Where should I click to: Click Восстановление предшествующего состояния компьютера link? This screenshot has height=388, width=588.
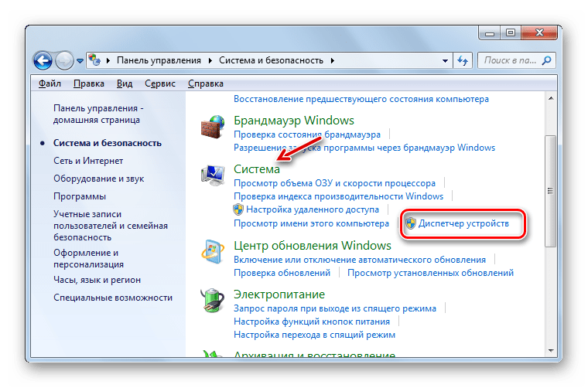click(x=361, y=99)
